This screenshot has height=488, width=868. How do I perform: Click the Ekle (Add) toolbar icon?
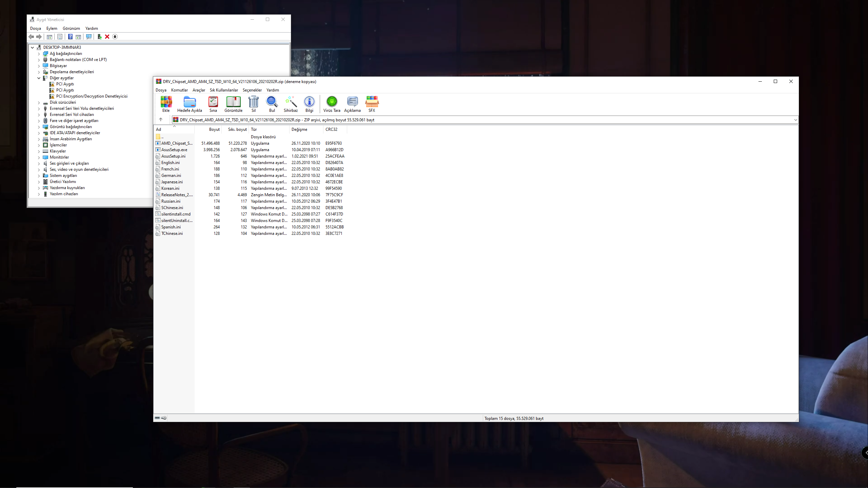click(x=166, y=104)
